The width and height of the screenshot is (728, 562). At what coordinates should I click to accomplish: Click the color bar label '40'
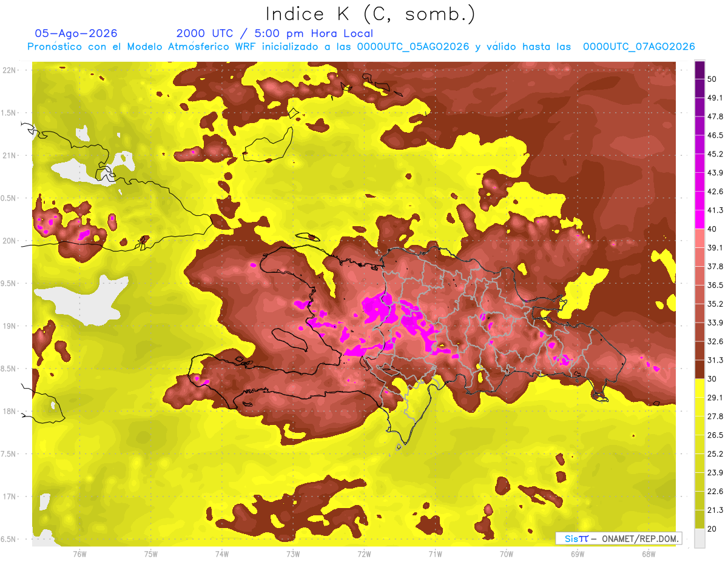click(712, 229)
